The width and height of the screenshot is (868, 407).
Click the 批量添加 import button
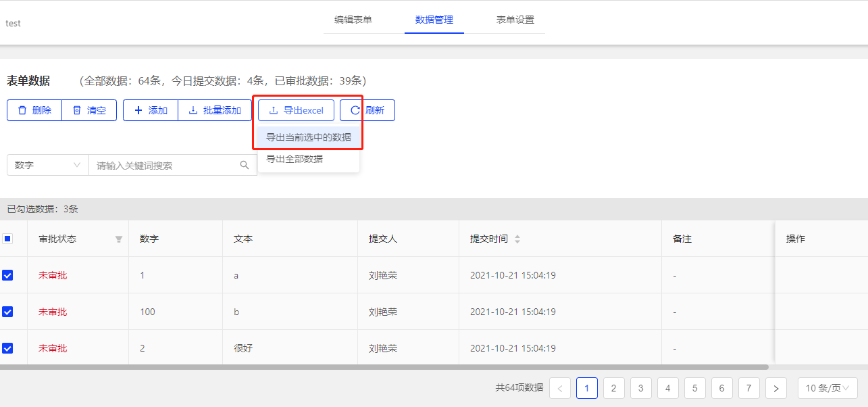(x=215, y=110)
